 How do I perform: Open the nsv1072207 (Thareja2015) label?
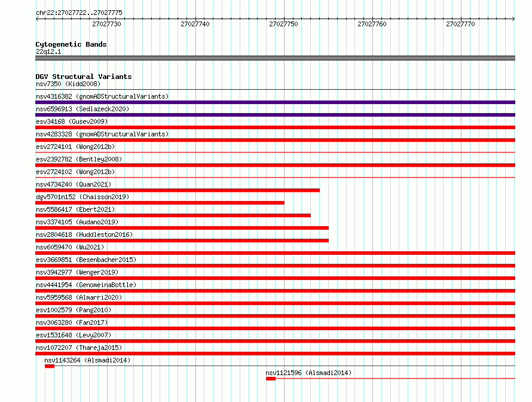79,348
